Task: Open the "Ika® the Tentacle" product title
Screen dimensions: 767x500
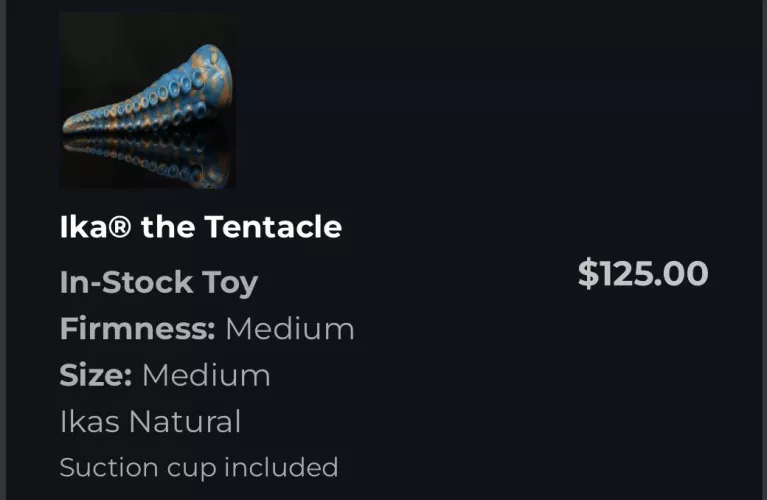Action: click(200, 227)
